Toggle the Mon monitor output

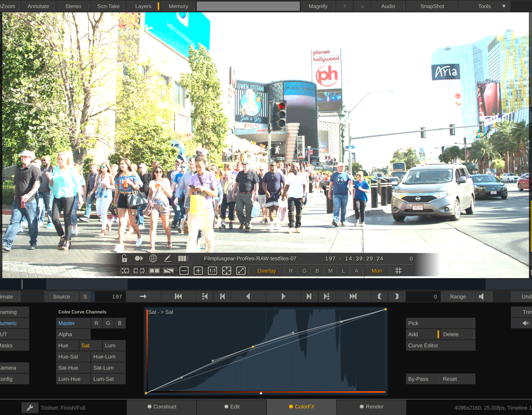point(376,271)
